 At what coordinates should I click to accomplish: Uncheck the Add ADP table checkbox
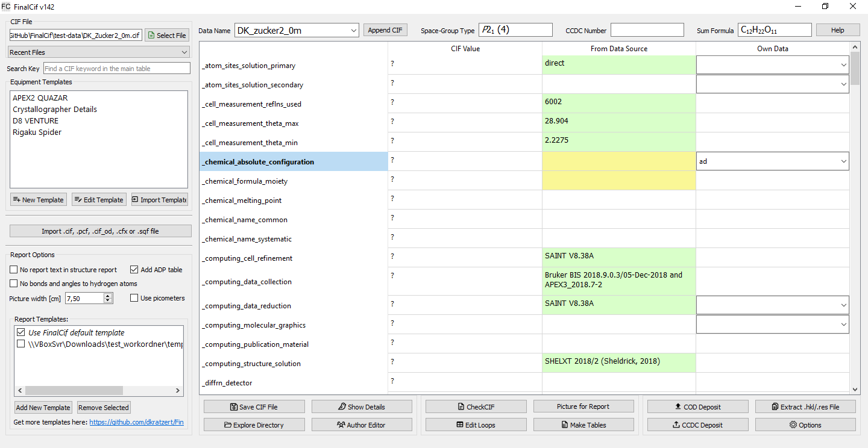click(134, 270)
